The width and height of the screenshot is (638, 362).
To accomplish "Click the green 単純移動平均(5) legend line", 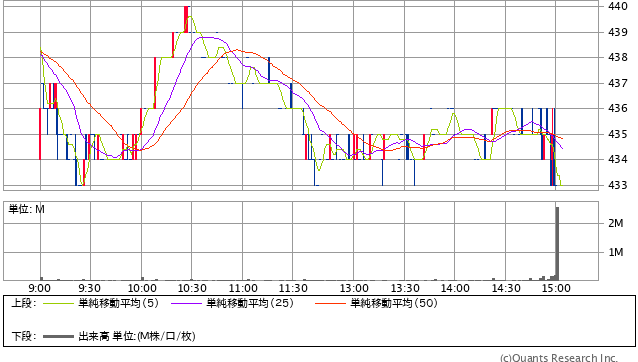I will coord(58,303).
